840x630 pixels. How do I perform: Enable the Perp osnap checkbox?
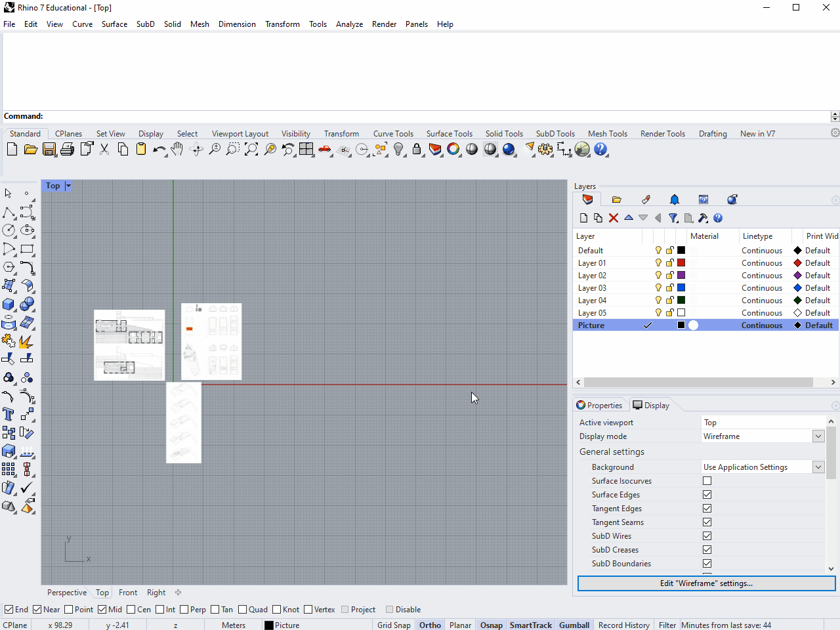click(x=184, y=610)
